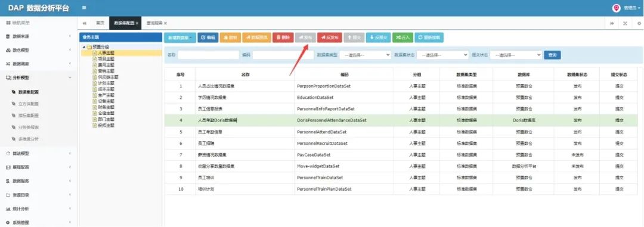
Task: Select 人事主题 in the tree
Action: 106,53
